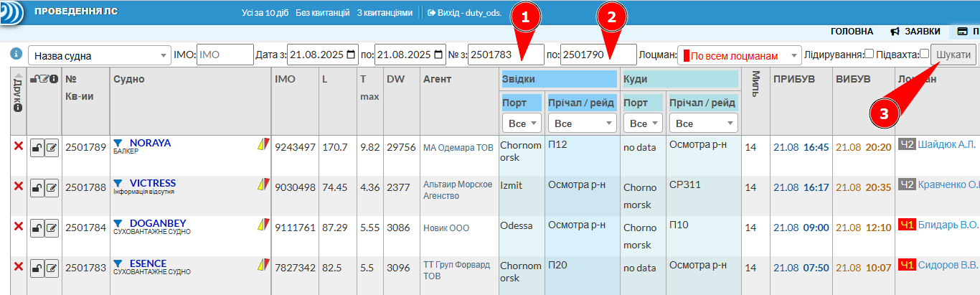Open the ЗАЯВКИ menu item
The height and width of the screenshot is (295, 980).
click(x=915, y=32)
